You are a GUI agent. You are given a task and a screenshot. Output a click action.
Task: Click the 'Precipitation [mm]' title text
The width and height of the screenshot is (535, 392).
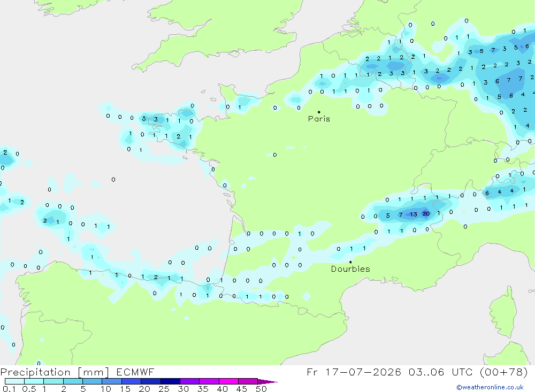[55, 372]
